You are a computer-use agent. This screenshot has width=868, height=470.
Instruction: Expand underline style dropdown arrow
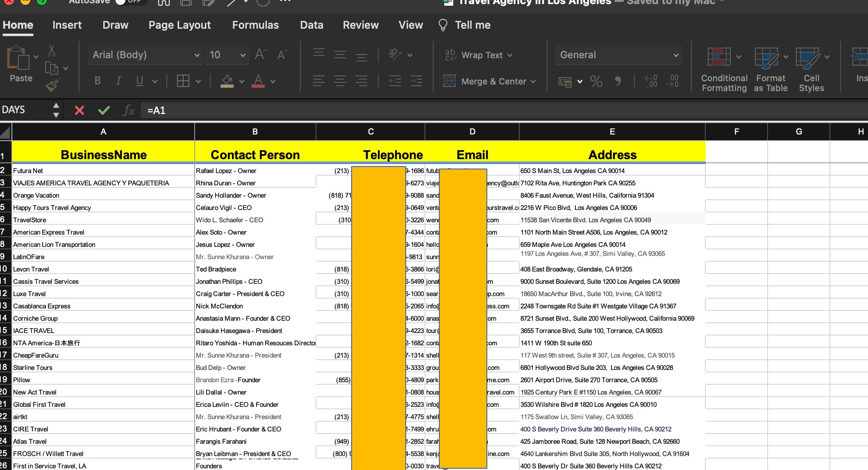click(x=155, y=81)
